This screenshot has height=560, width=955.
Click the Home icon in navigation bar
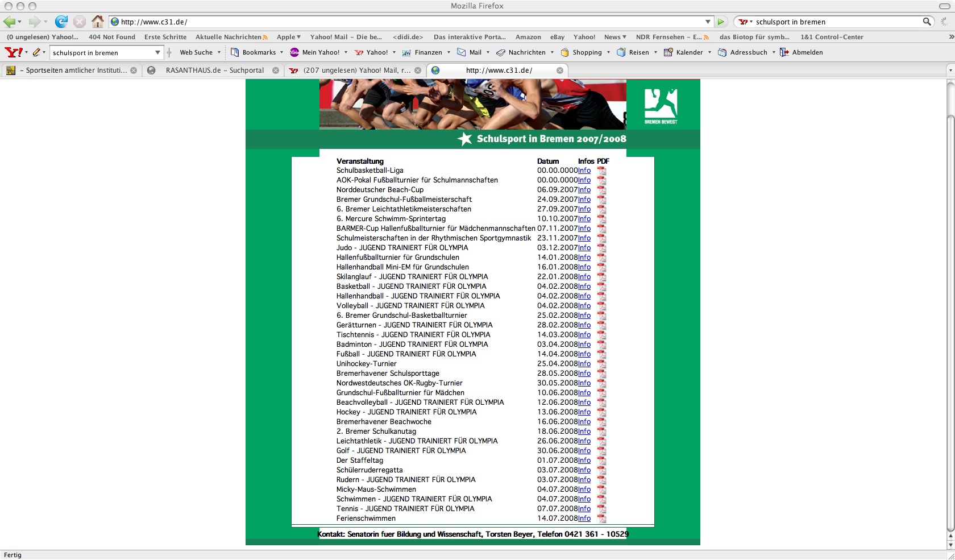98,22
